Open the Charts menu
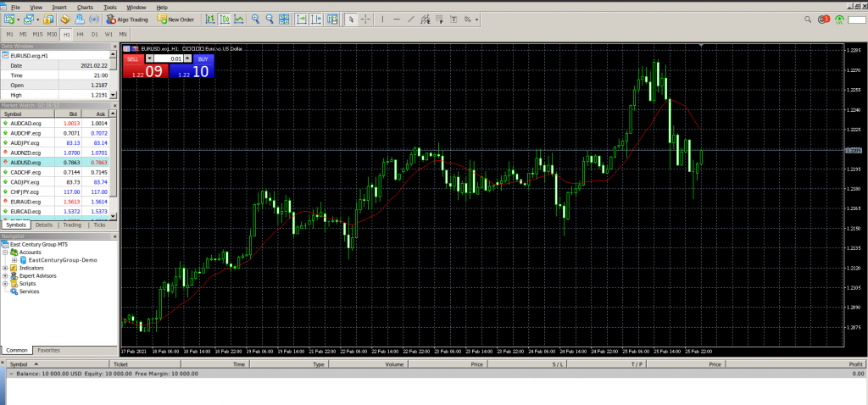868x405 pixels. pos(86,7)
